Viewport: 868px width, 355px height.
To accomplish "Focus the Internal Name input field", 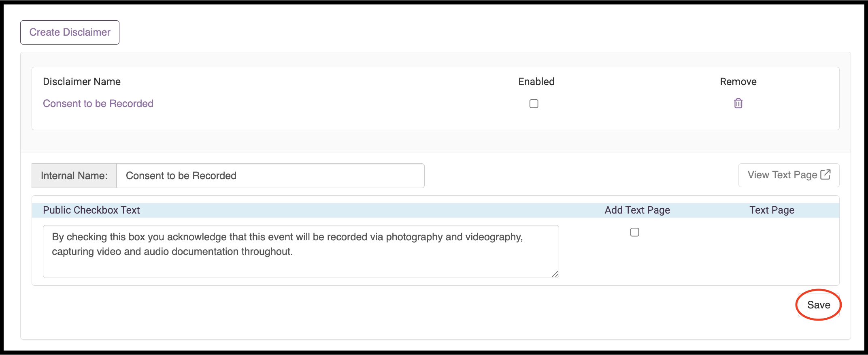I will [x=270, y=175].
